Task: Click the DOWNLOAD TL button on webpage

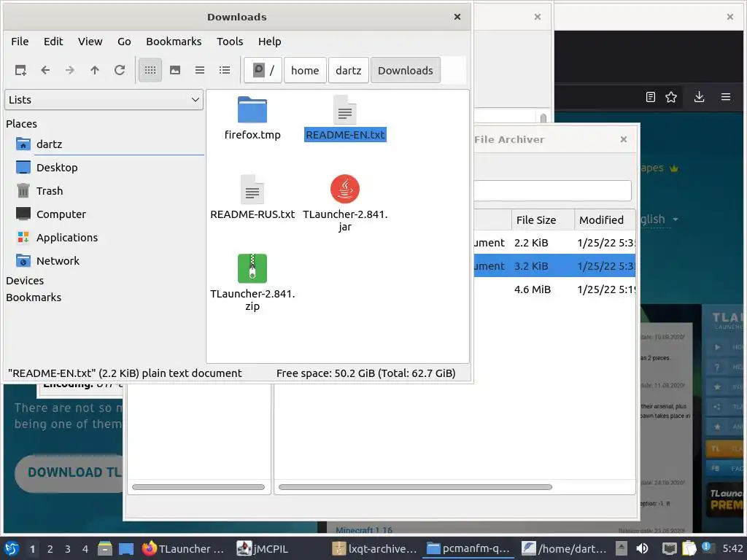Action: pos(69,472)
